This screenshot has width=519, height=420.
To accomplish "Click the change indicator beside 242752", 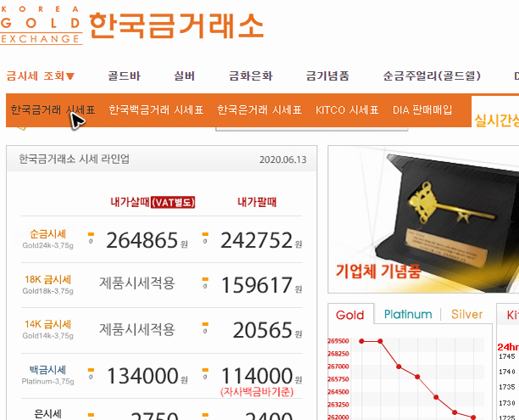I will pyautogui.click(x=205, y=238).
